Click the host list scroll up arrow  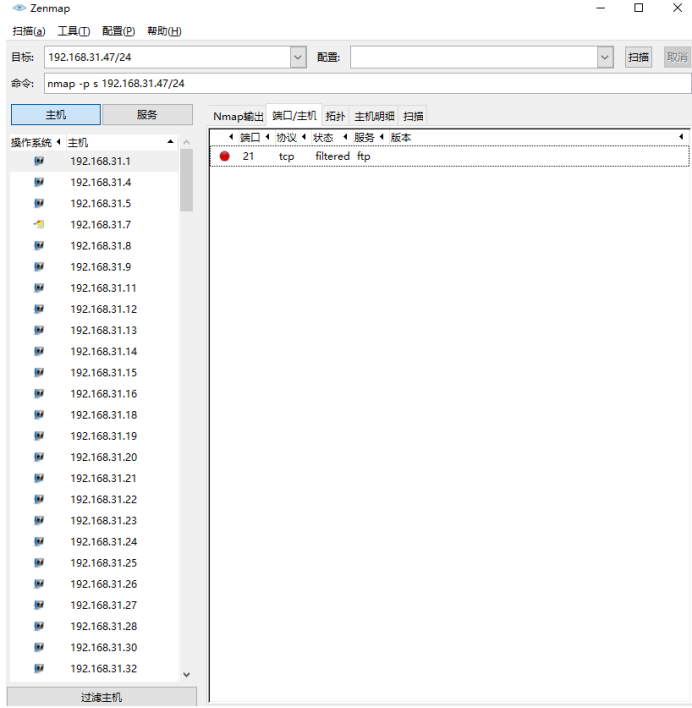186,142
